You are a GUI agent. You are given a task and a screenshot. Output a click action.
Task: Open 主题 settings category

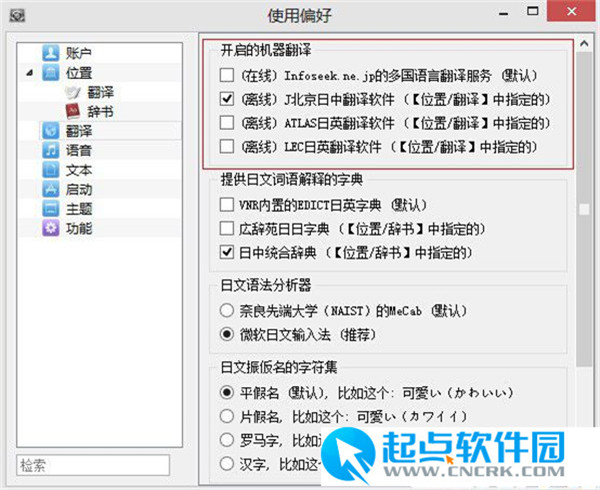[x=78, y=208]
